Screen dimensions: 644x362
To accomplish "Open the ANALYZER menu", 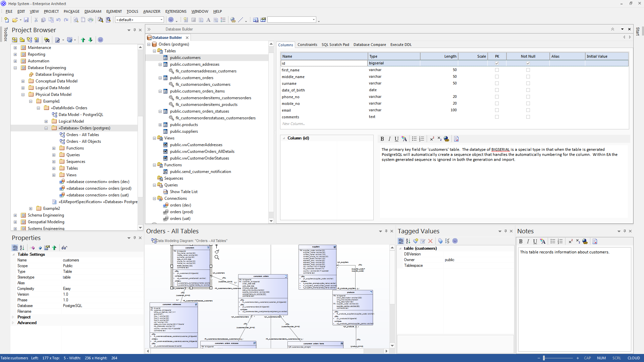I will tap(152, 11).
